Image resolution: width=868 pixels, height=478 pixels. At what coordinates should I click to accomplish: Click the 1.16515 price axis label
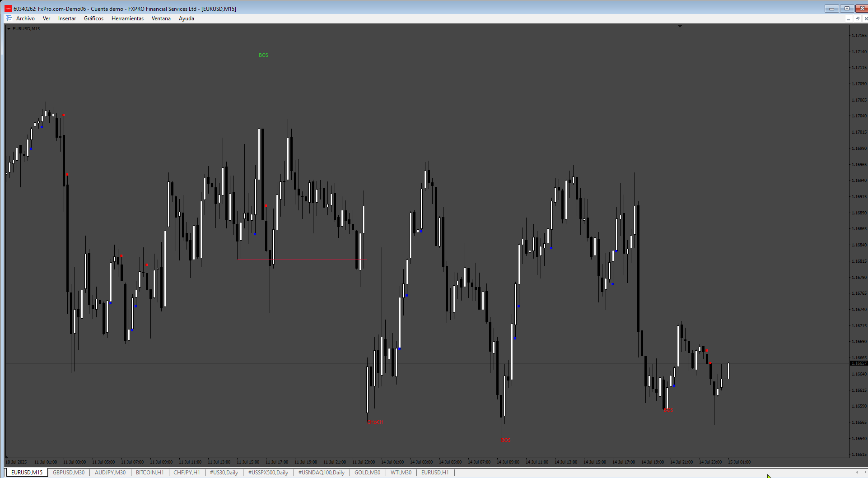click(x=859, y=455)
